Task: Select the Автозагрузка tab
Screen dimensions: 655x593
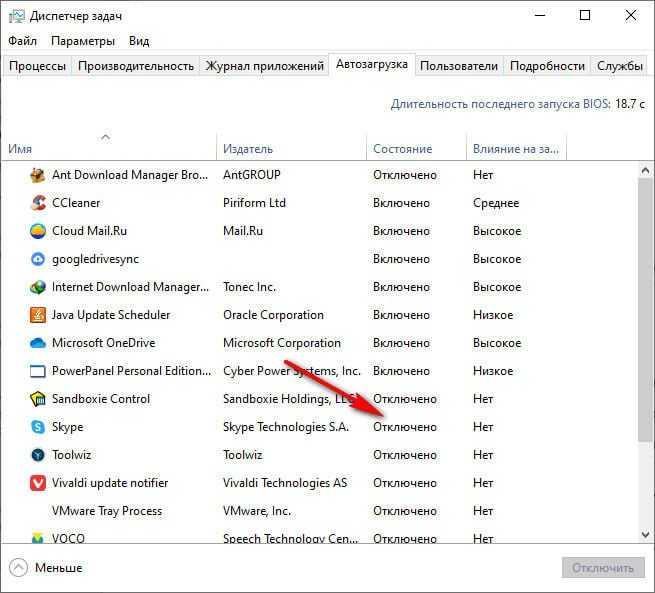Action: [x=372, y=64]
